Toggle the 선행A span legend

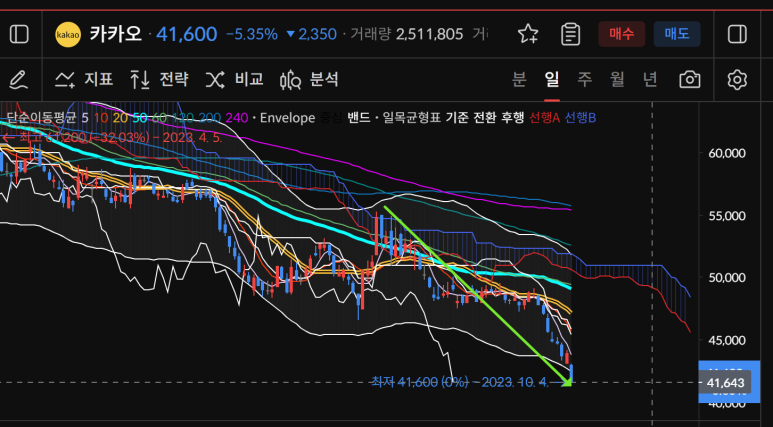point(544,118)
